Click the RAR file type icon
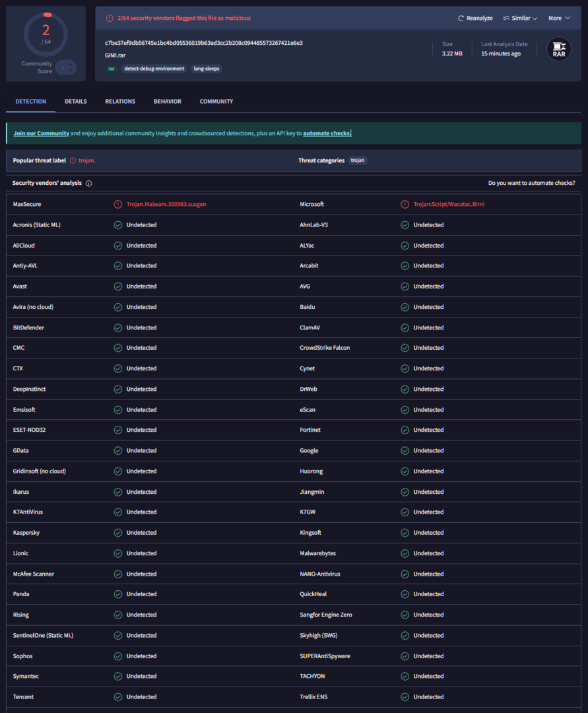 coord(558,49)
